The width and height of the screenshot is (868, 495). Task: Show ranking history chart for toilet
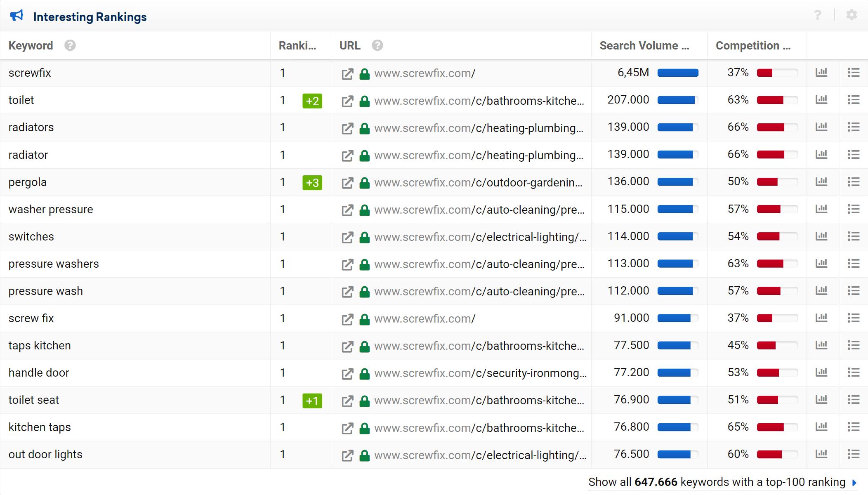click(821, 100)
